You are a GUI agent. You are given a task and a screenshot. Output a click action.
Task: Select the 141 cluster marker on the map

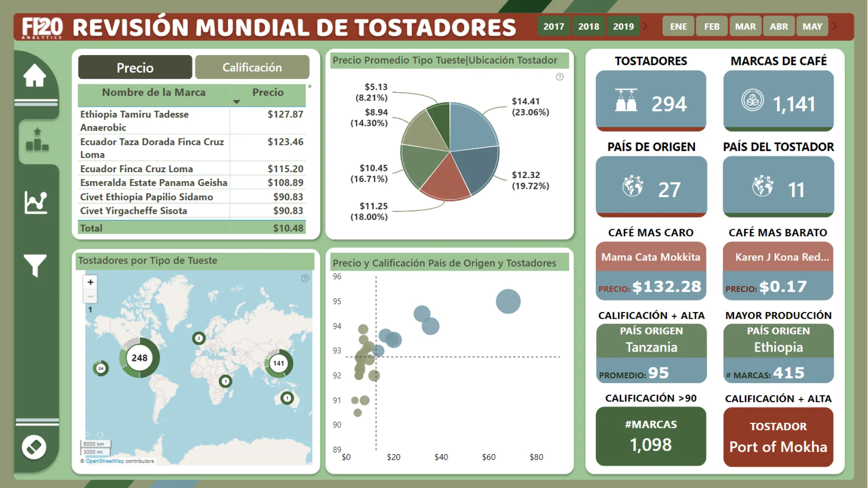click(279, 363)
